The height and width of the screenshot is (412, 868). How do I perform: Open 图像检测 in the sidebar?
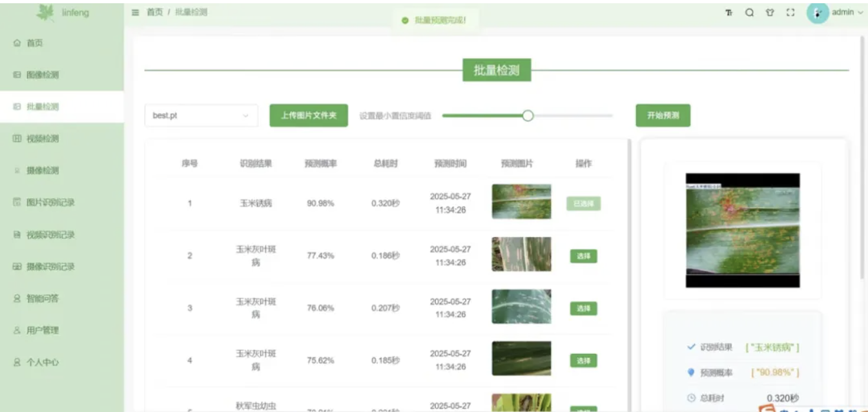tap(62, 75)
